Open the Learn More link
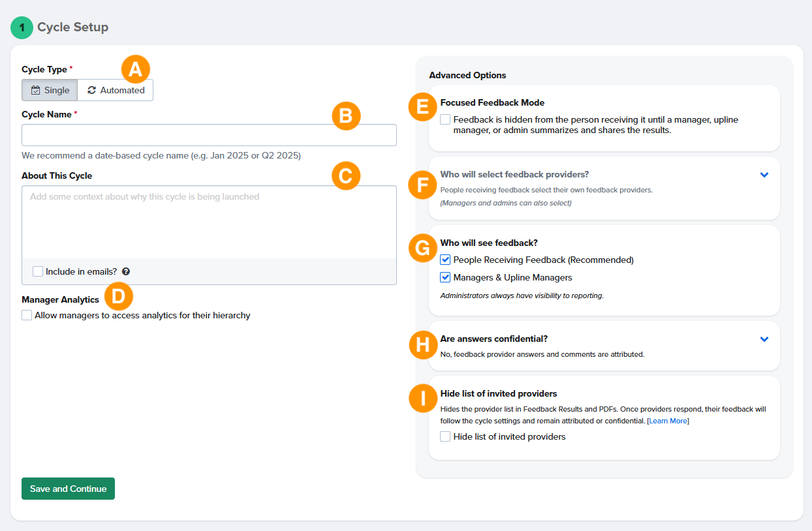The width and height of the screenshot is (812, 531). click(668, 421)
